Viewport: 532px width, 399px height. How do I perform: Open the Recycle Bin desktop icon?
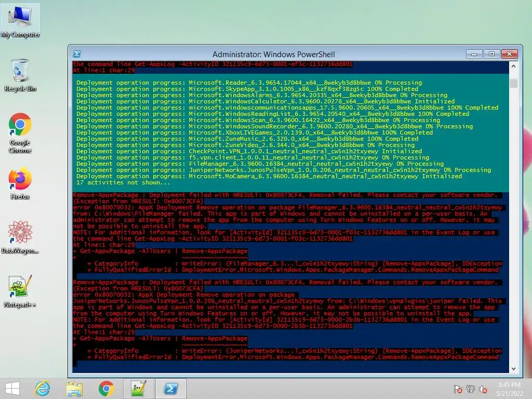pos(20,75)
